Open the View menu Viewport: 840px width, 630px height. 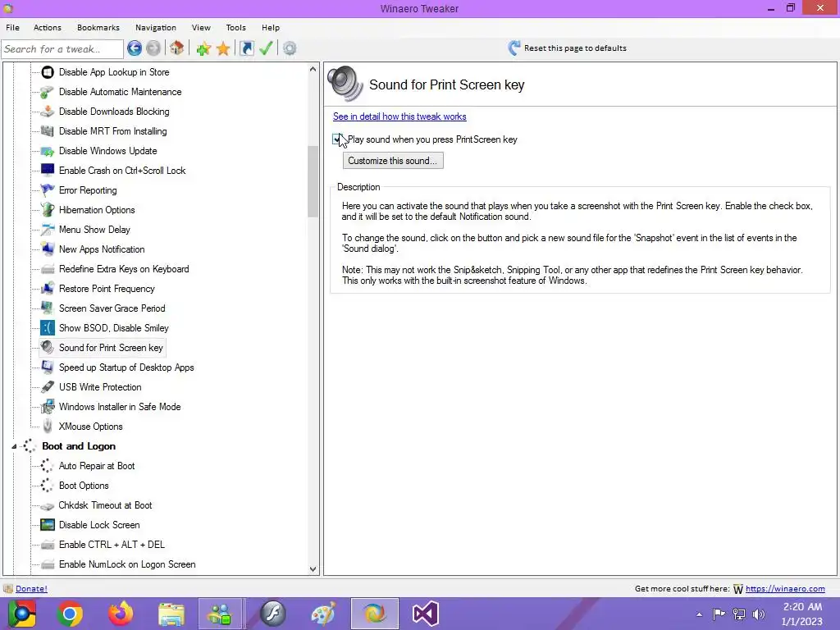coord(202,27)
